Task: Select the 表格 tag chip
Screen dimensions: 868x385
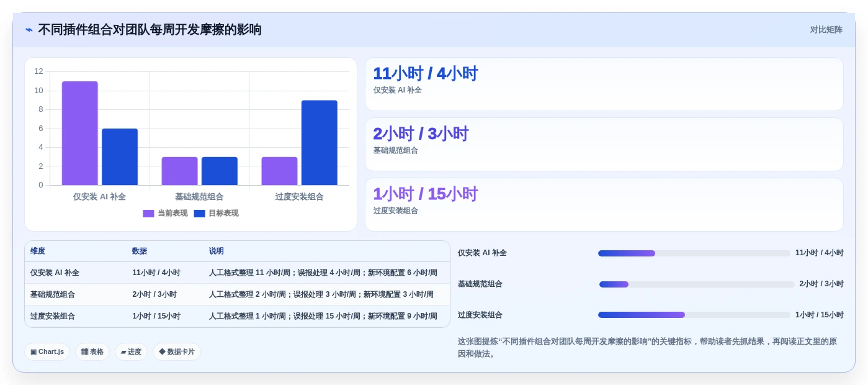Action: (92, 351)
